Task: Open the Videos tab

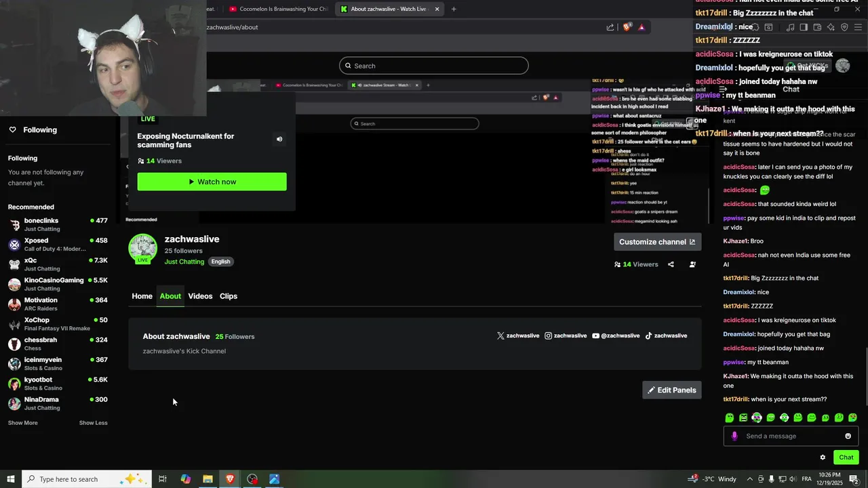Action: pyautogui.click(x=200, y=296)
